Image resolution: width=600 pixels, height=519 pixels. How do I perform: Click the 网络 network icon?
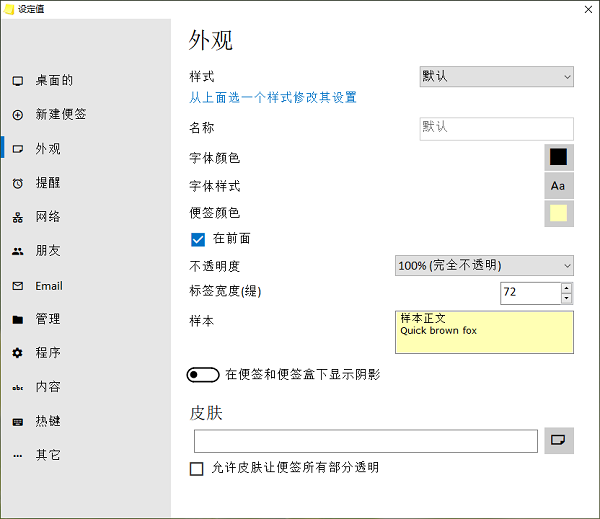tap(17, 217)
